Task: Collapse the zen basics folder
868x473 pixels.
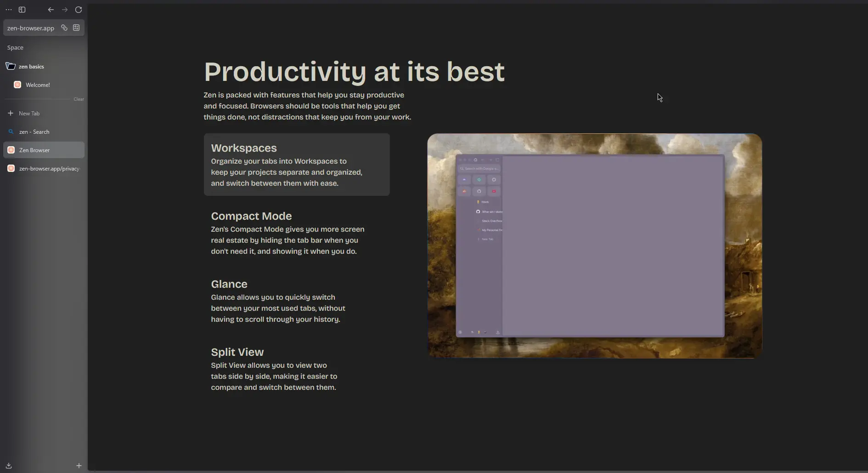Action: tap(44, 66)
